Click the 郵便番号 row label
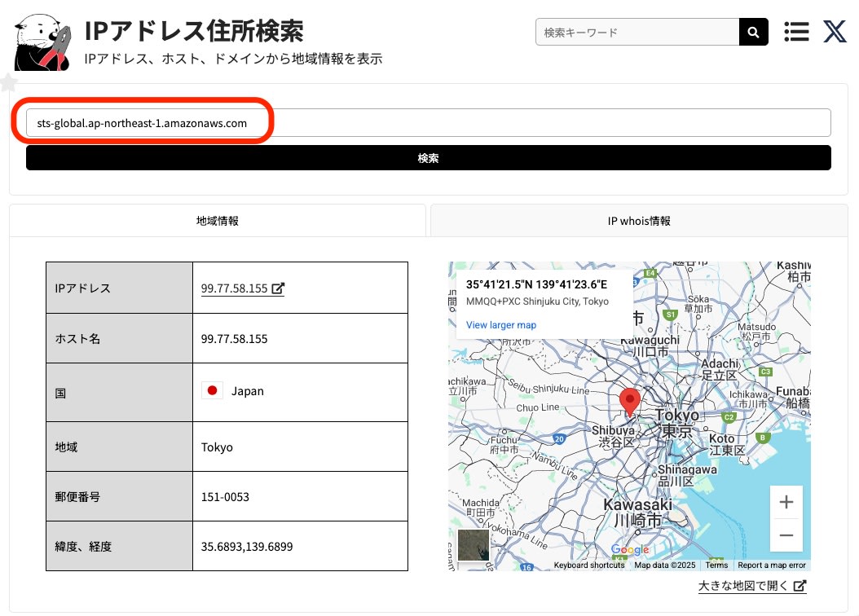Viewport: 859px width, 616px height. point(77,497)
